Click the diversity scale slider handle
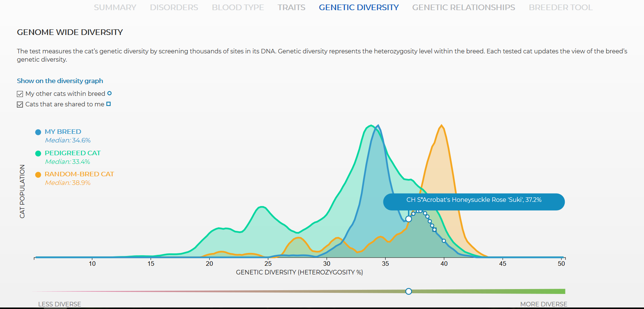This screenshot has height=309, width=644. point(409,291)
